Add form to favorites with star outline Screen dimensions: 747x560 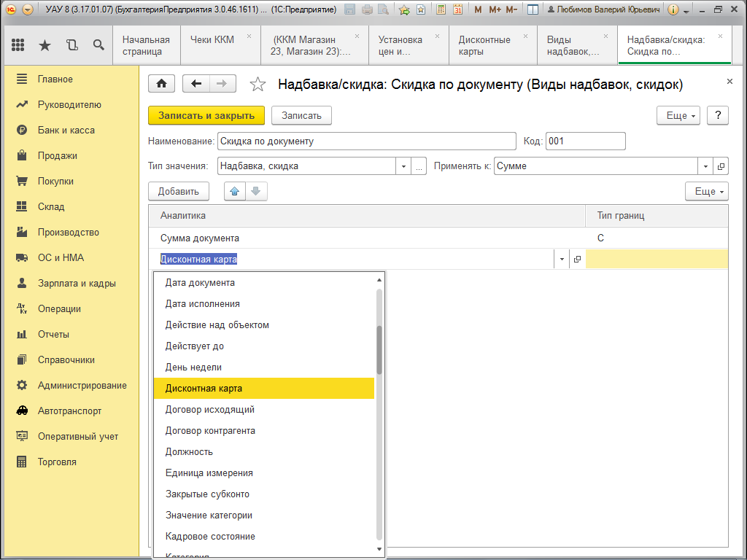tap(258, 85)
